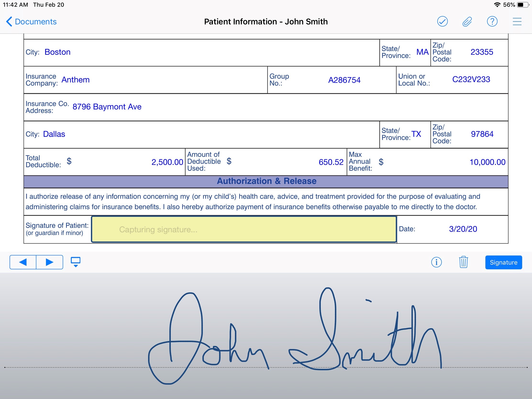Tap the yellow Capturing signature field

click(x=244, y=229)
